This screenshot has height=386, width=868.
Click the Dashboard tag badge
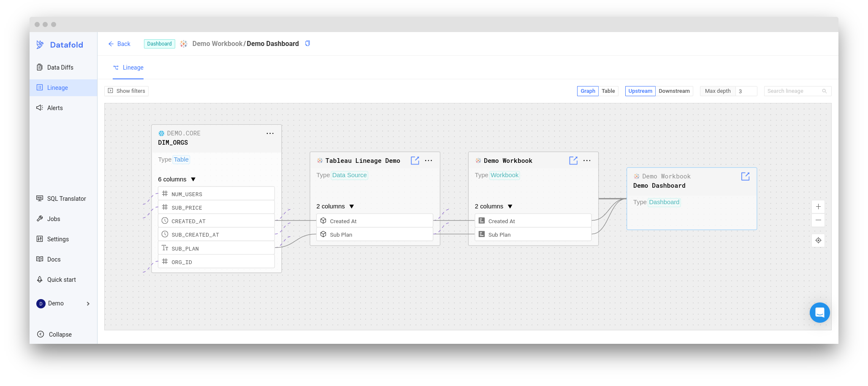click(x=160, y=44)
